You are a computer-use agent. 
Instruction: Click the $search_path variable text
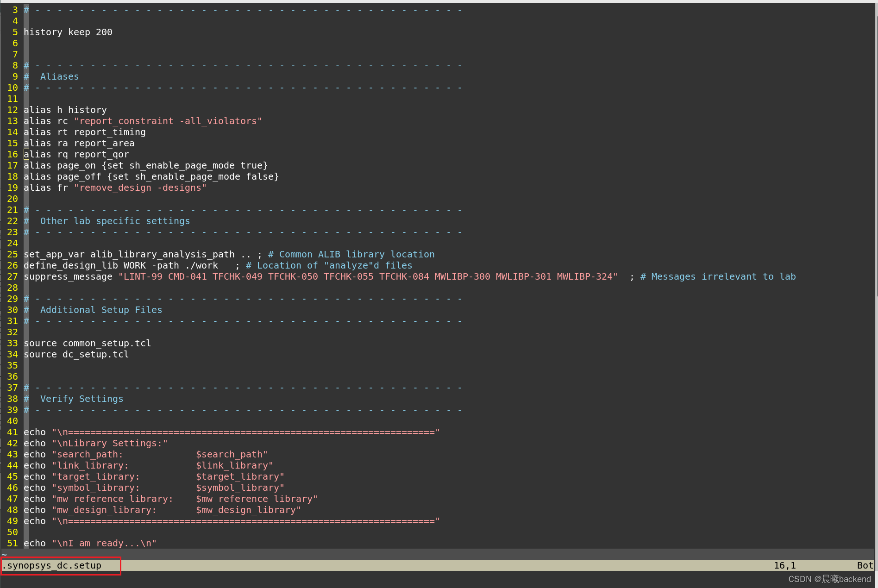pos(230,454)
